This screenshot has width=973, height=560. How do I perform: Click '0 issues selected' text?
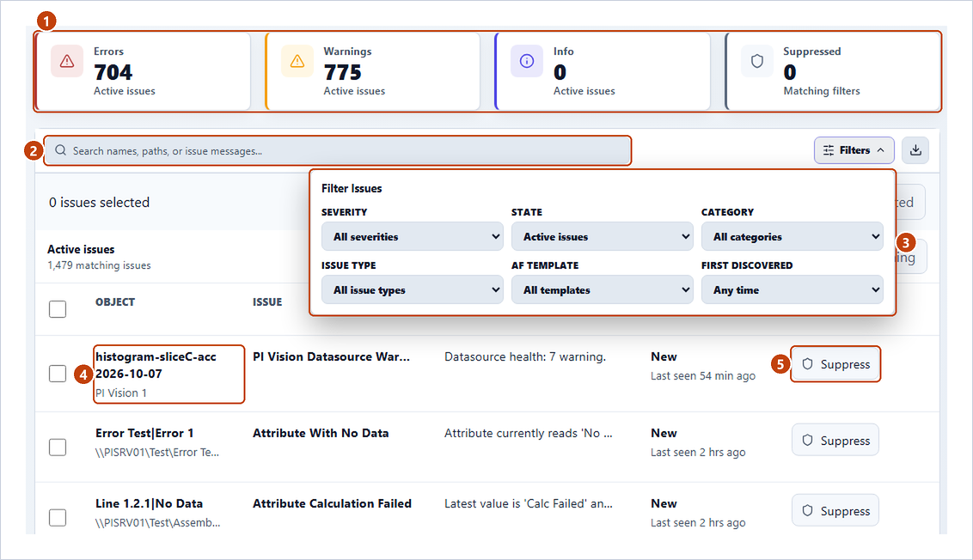(100, 202)
